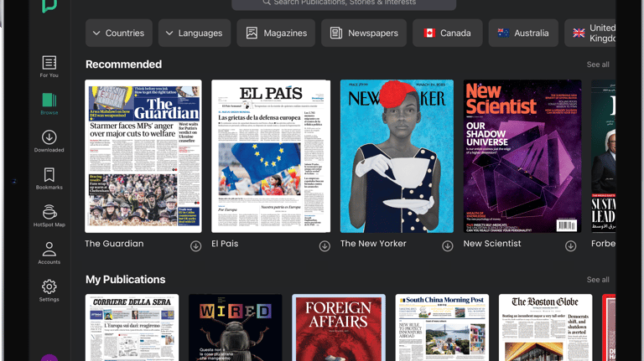Download the New Scientist issue
Image resolution: width=644 pixels, height=361 pixels.
570,246
